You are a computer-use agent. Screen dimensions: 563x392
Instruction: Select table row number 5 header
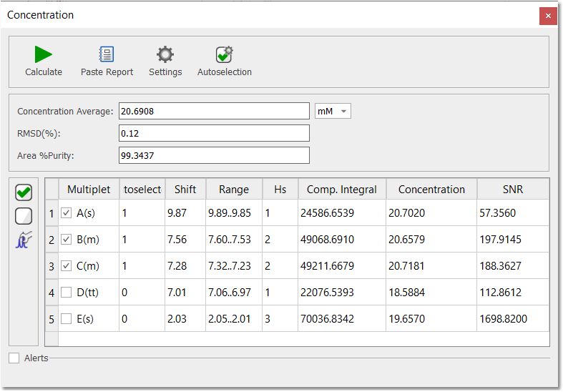(x=52, y=319)
